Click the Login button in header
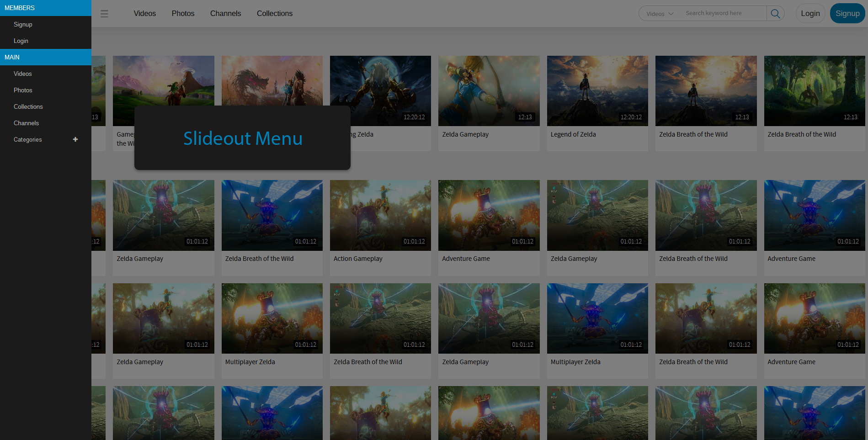 click(810, 13)
